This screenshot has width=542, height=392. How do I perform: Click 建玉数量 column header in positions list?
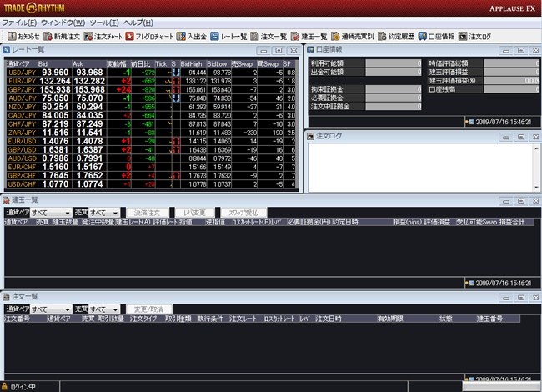66,222
